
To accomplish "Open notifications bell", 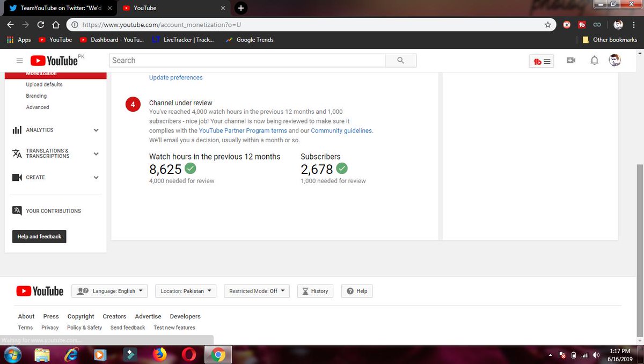I will click(594, 61).
